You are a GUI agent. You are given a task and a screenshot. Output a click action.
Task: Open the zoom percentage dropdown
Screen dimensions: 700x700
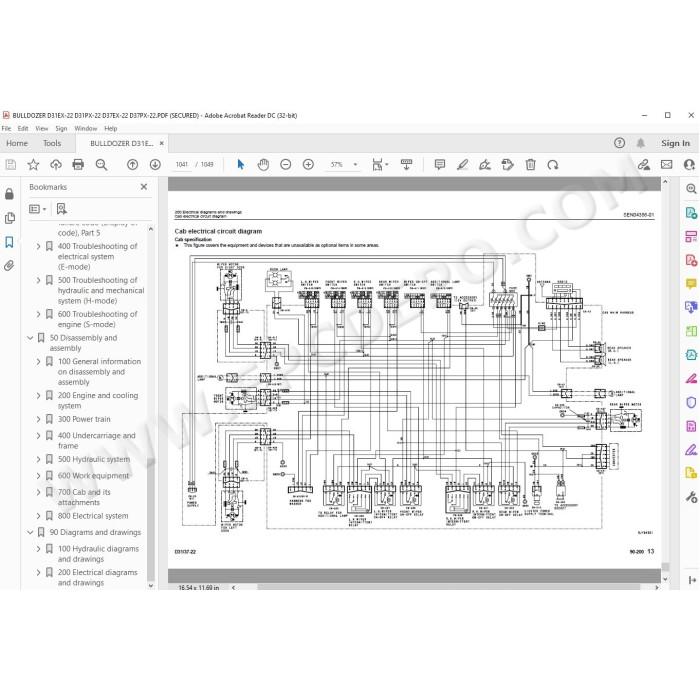click(x=355, y=165)
